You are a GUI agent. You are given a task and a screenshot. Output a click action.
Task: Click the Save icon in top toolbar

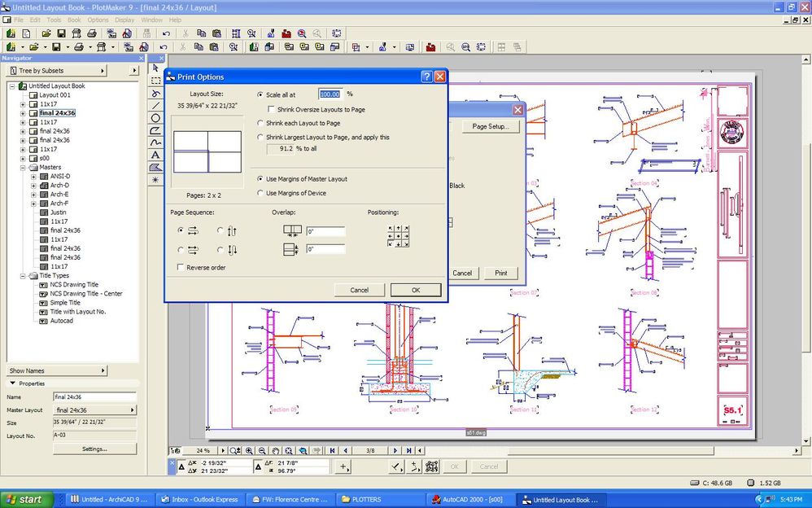(x=61, y=33)
